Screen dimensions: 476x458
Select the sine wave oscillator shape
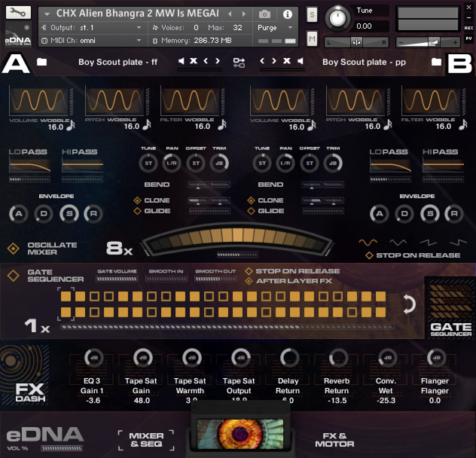coord(368,243)
